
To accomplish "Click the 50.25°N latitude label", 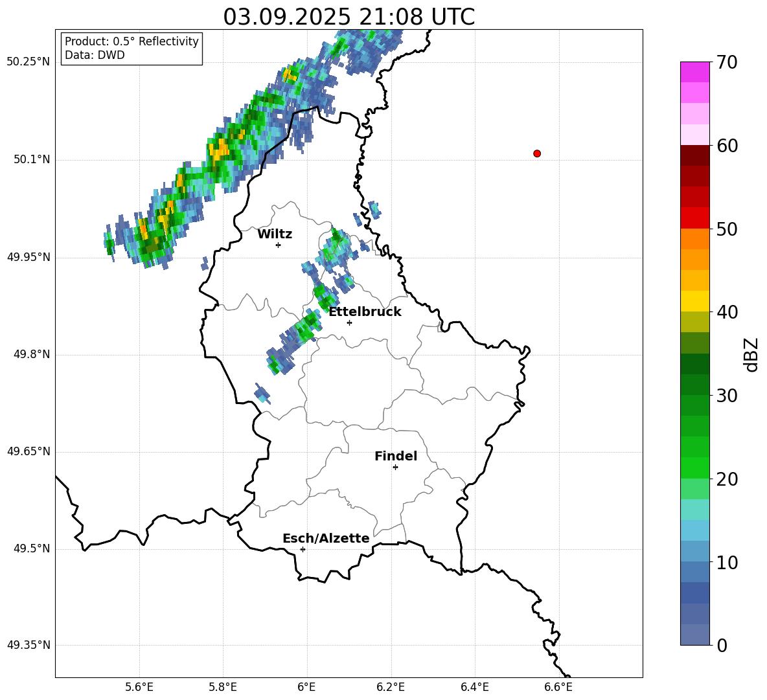I will 29,62.
